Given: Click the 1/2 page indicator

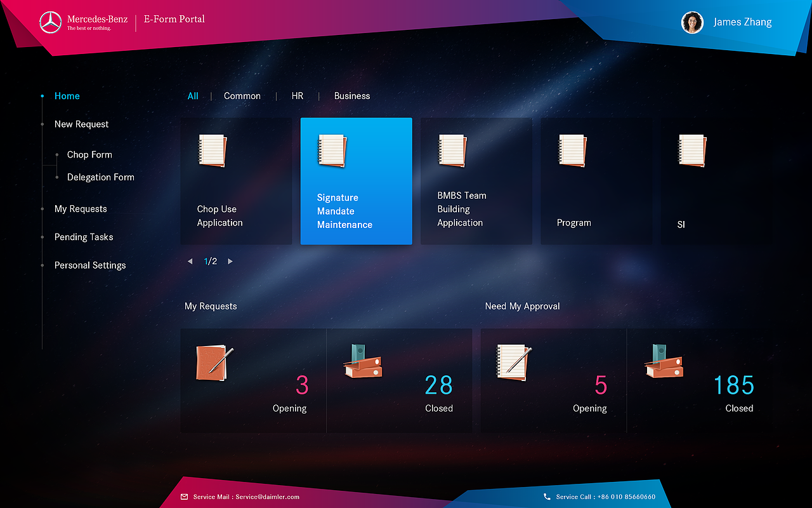Looking at the screenshot, I should pyautogui.click(x=211, y=262).
